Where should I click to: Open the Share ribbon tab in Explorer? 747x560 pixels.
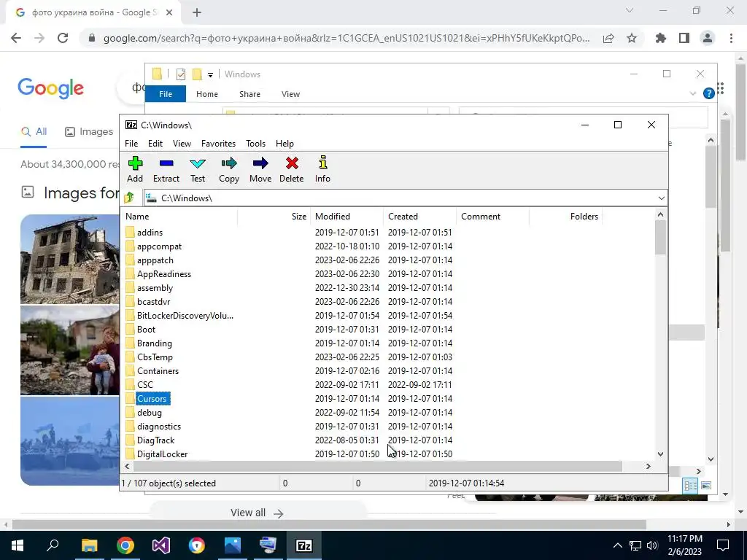click(249, 94)
